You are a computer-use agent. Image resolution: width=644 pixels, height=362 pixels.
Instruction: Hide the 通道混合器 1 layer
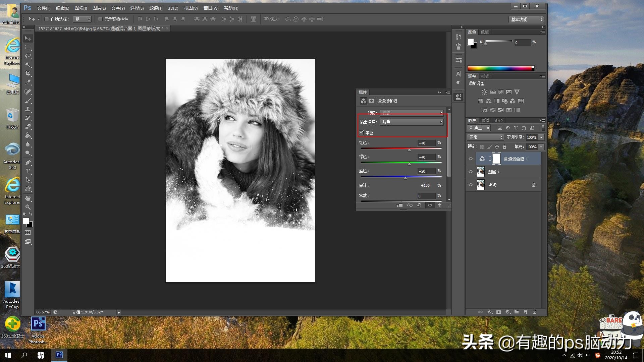[471, 159]
